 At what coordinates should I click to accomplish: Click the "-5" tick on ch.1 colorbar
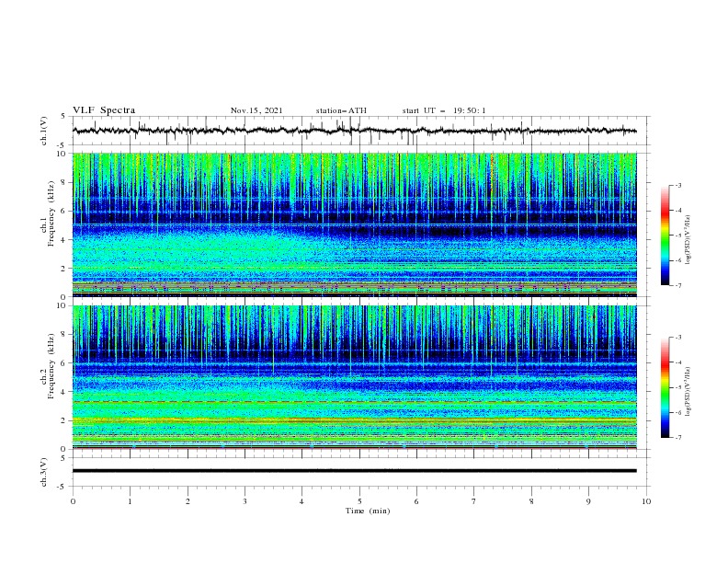point(677,236)
